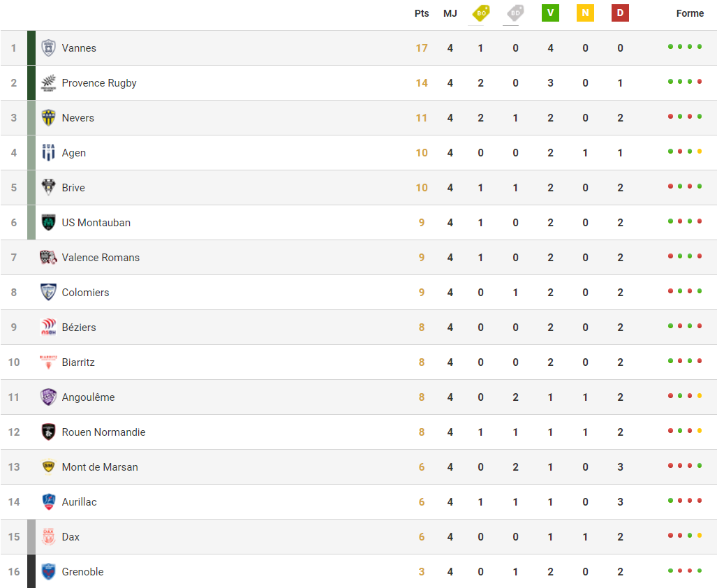Click the grey BD bonus tag header

click(515, 13)
